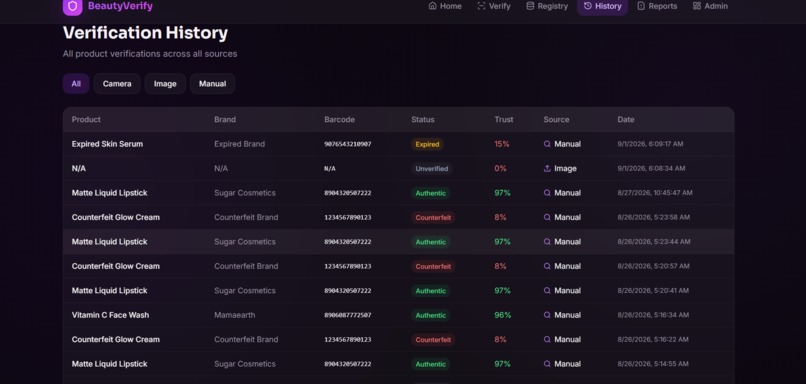The image size is (806, 384).
Task: Open the Verify nav item
Action: 494,6
